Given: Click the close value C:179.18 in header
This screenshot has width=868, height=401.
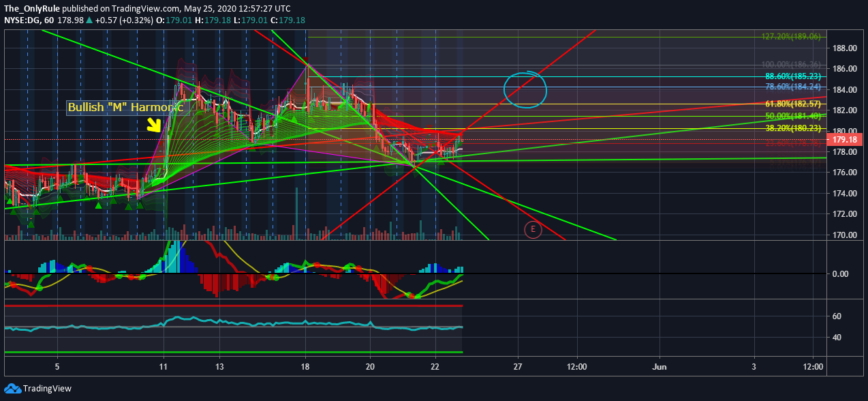Looking at the screenshot, I should tap(287, 20).
